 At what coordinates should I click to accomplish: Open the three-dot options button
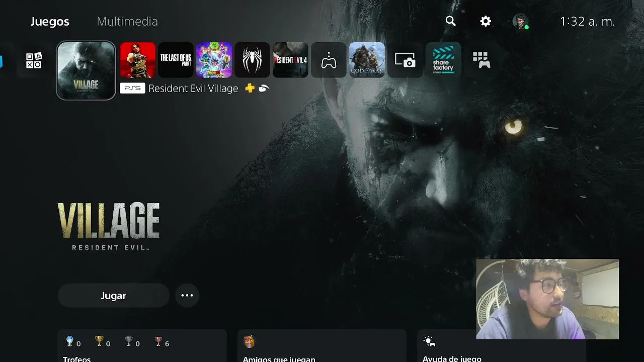click(187, 296)
